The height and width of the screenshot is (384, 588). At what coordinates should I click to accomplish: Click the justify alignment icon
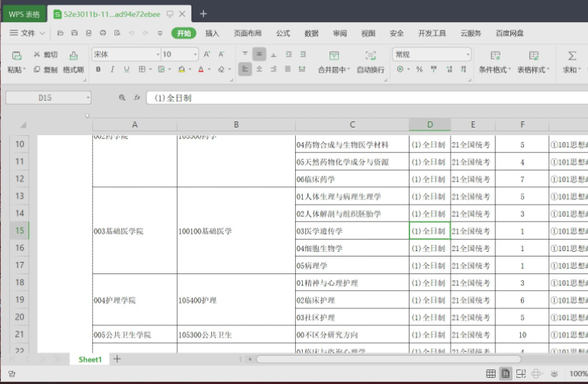pos(288,69)
